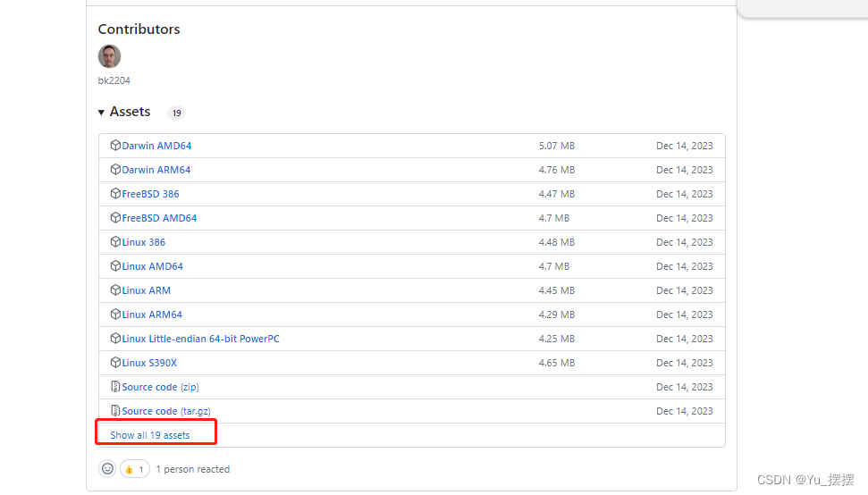This screenshot has height=495, width=868.
Task: Collapse the Assets section triangle
Action: click(101, 113)
